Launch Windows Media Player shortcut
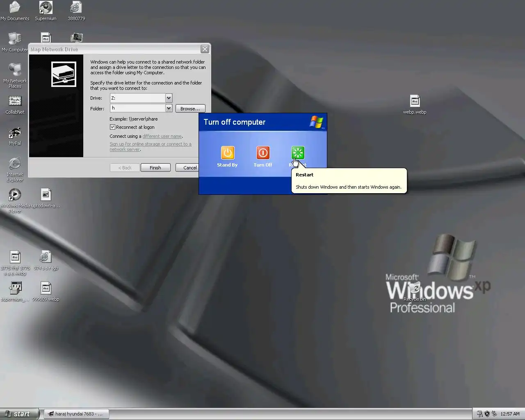 coord(15,201)
